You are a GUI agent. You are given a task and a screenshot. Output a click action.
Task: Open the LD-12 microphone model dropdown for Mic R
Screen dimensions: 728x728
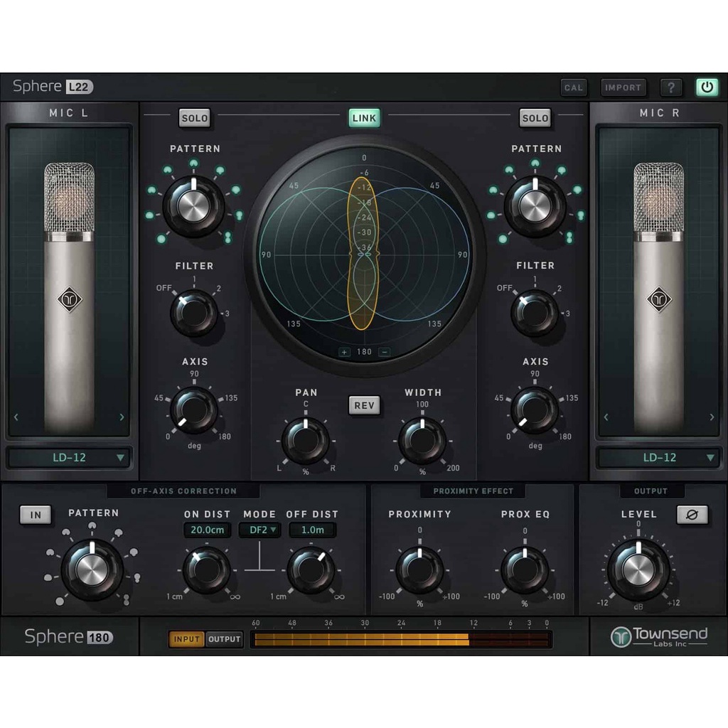660,458
